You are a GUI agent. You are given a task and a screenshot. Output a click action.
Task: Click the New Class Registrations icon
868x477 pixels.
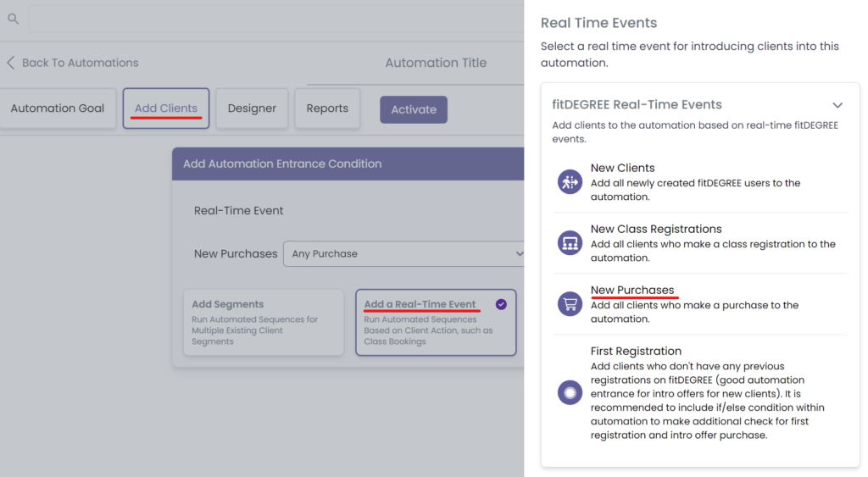(x=570, y=243)
